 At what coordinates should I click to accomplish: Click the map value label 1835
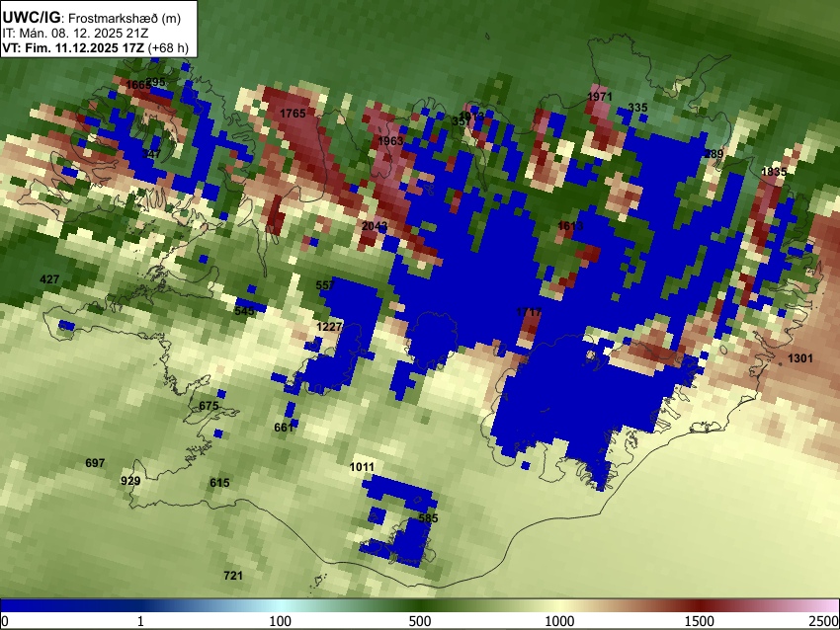(774, 172)
